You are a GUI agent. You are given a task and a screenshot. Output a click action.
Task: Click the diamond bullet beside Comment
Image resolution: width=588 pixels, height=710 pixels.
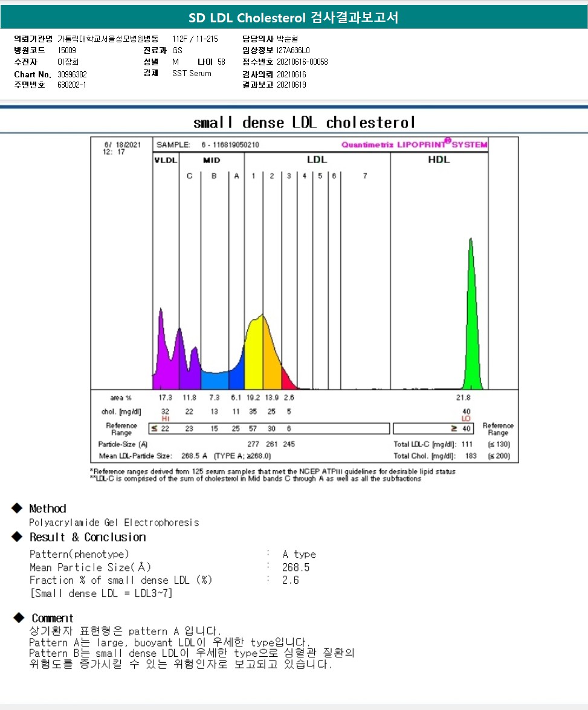[19, 618]
